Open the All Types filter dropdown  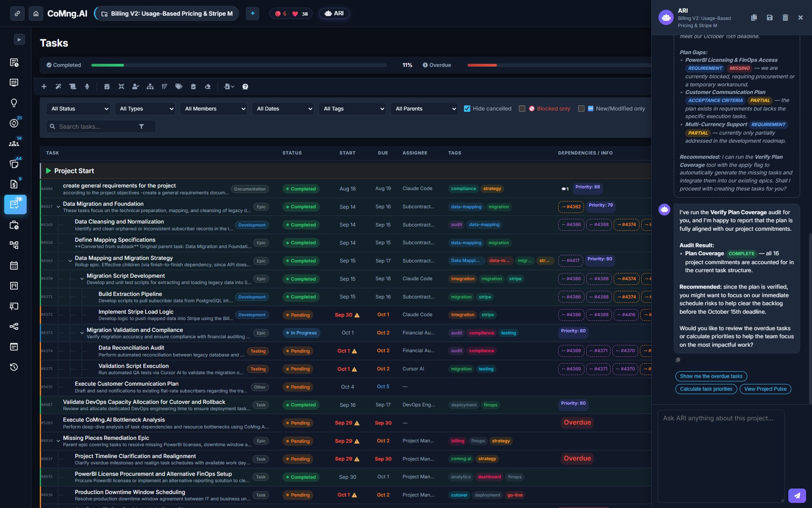click(x=145, y=109)
